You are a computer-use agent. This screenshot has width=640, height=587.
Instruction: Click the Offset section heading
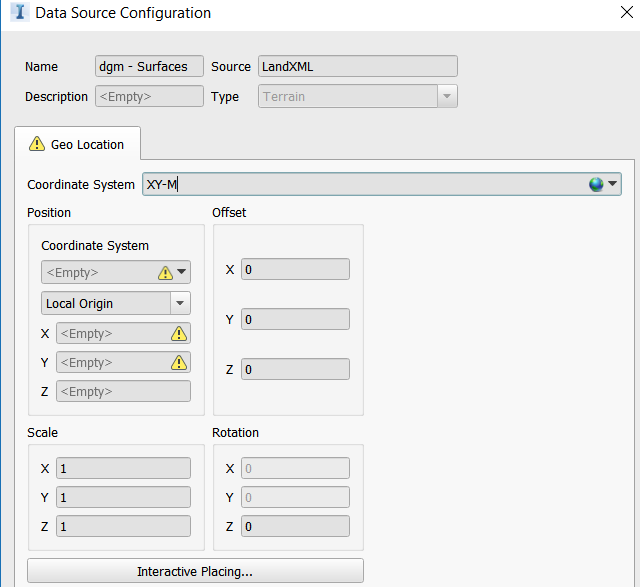point(229,213)
